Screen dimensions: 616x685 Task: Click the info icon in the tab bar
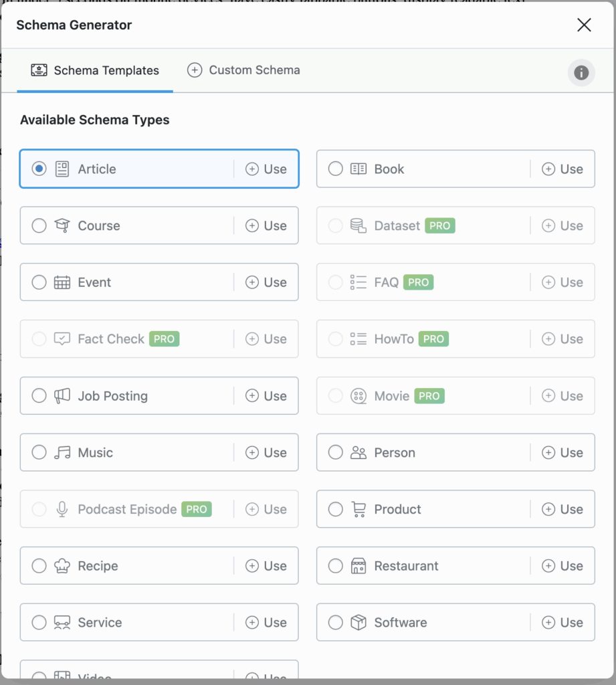[x=581, y=72]
